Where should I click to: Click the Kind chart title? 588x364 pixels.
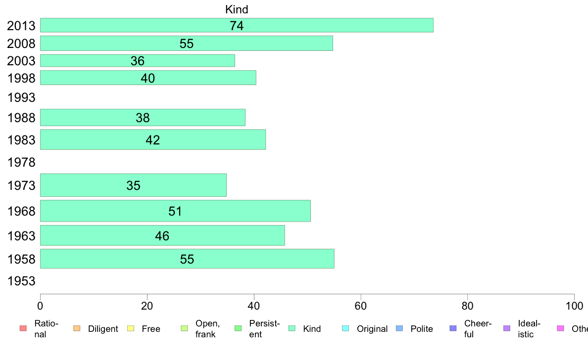(x=237, y=9)
